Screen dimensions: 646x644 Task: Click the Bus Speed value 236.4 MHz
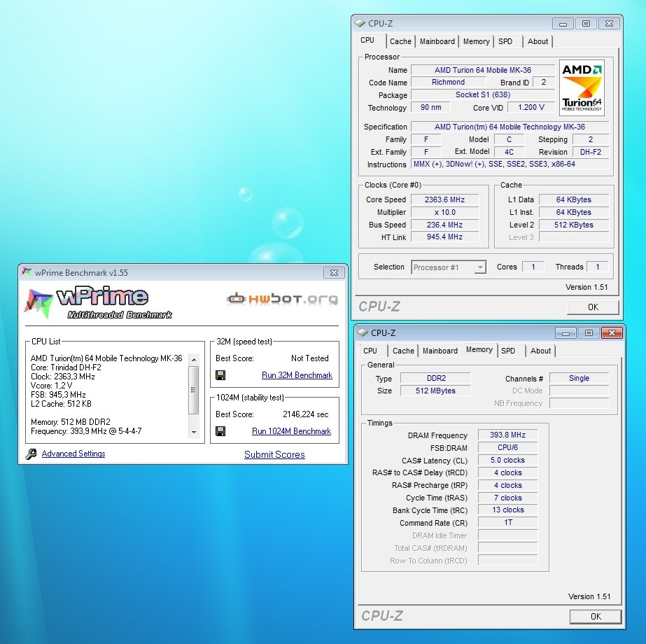[444, 225]
